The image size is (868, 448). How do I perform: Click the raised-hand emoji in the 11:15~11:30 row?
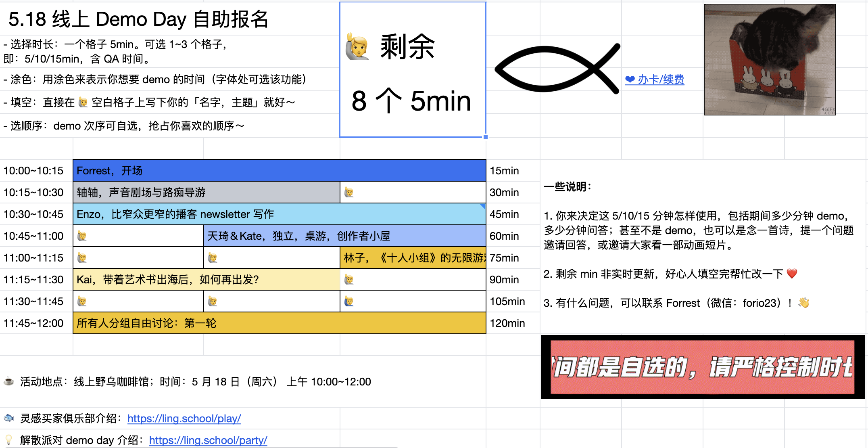349,280
